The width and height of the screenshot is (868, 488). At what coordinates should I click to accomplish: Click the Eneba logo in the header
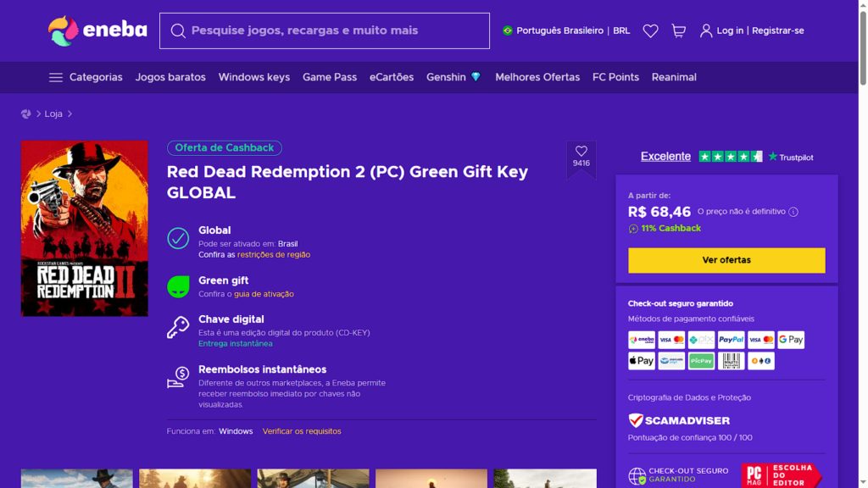(97, 30)
